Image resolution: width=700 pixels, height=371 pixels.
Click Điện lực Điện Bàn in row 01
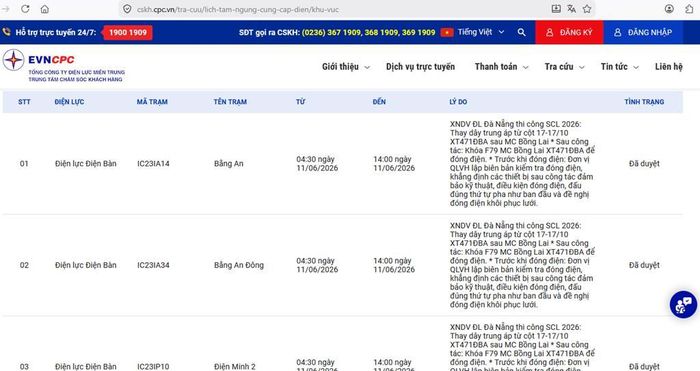pyautogui.click(x=86, y=164)
